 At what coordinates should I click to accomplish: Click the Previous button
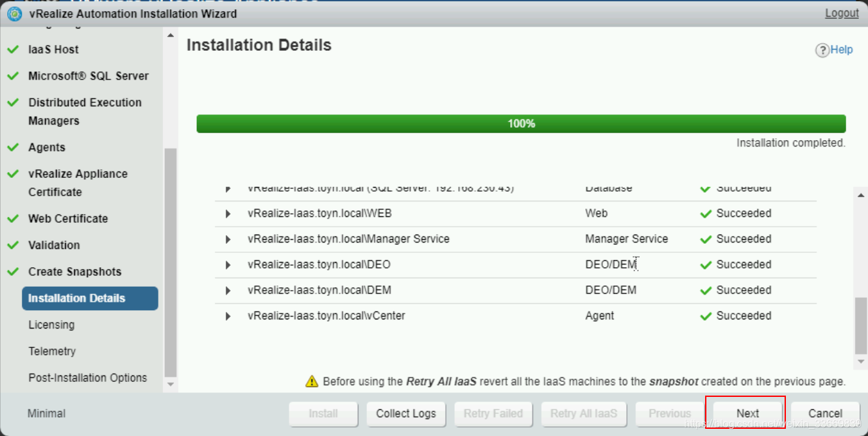tap(670, 414)
